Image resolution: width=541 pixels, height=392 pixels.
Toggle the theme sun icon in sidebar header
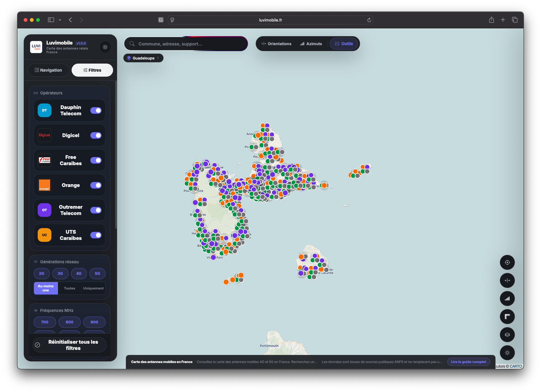click(x=105, y=47)
